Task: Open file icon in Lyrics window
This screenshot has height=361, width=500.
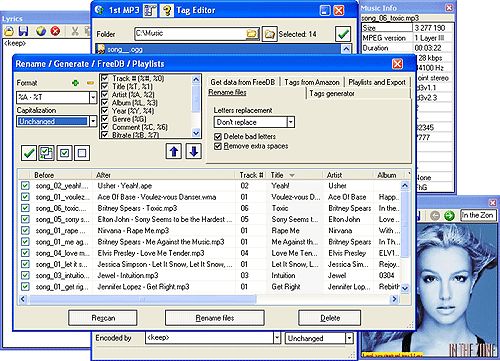Action: coord(9,31)
